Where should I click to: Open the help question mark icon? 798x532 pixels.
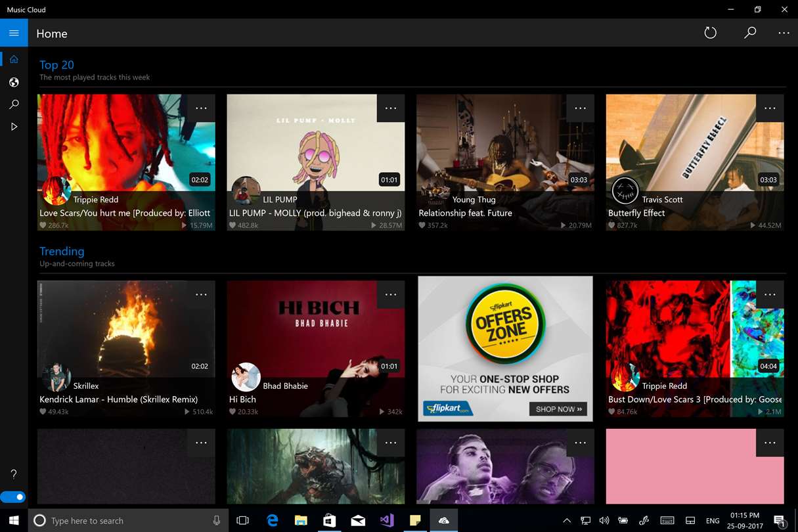pos(14,474)
